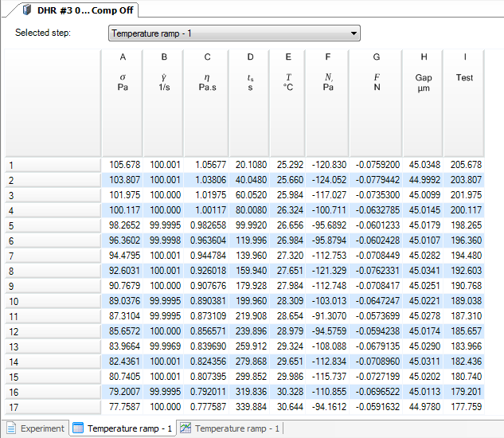Screen dimensions: 504x438
Task: Select row header 11
Action: click(53, 316)
